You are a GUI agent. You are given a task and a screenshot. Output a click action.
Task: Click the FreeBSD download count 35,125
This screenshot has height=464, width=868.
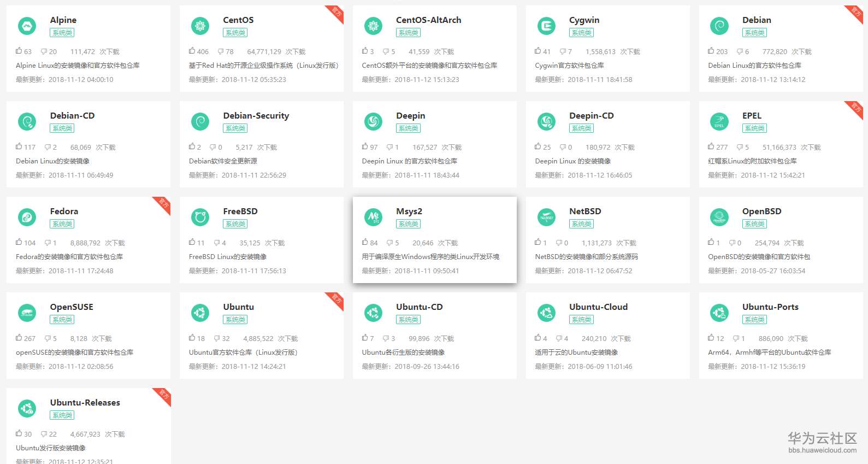pos(250,243)
